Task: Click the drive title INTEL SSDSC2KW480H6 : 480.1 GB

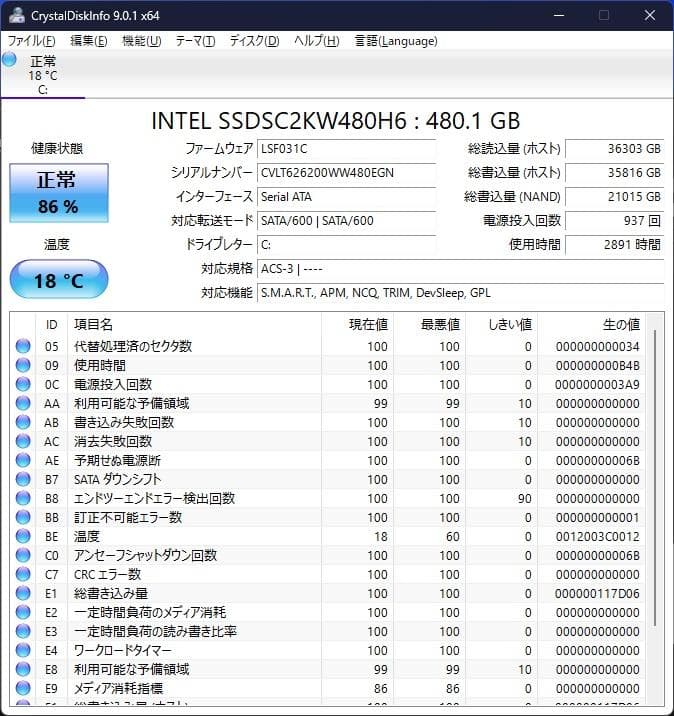Action: (x=336, y=121)
